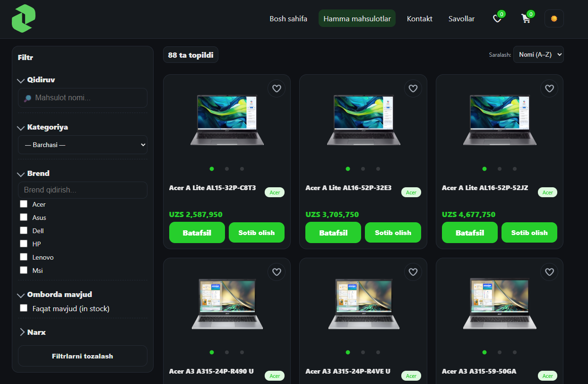Click the price UZS 2,587,950
Viewport: 588px width, 384px height.
tap(196, 214)
